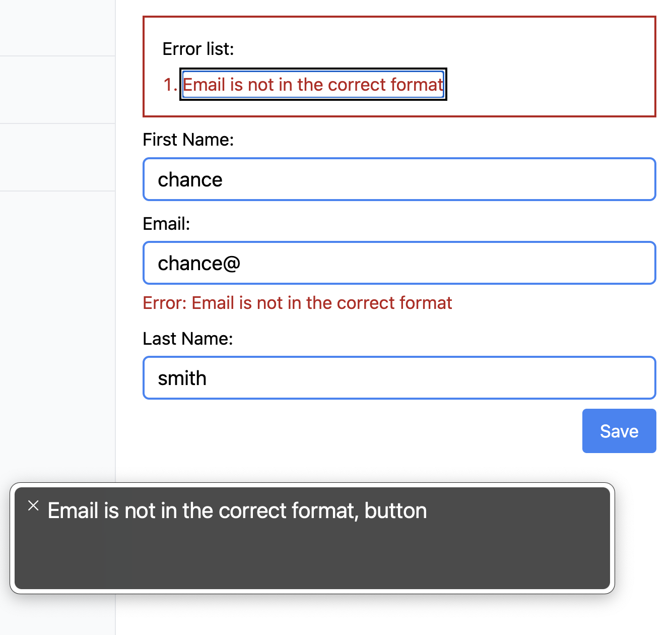Click the 'Email is not in the correct format, button' toast message
Image resolution: width=672 pixels, height=635 pixels.
pos(237,511)
